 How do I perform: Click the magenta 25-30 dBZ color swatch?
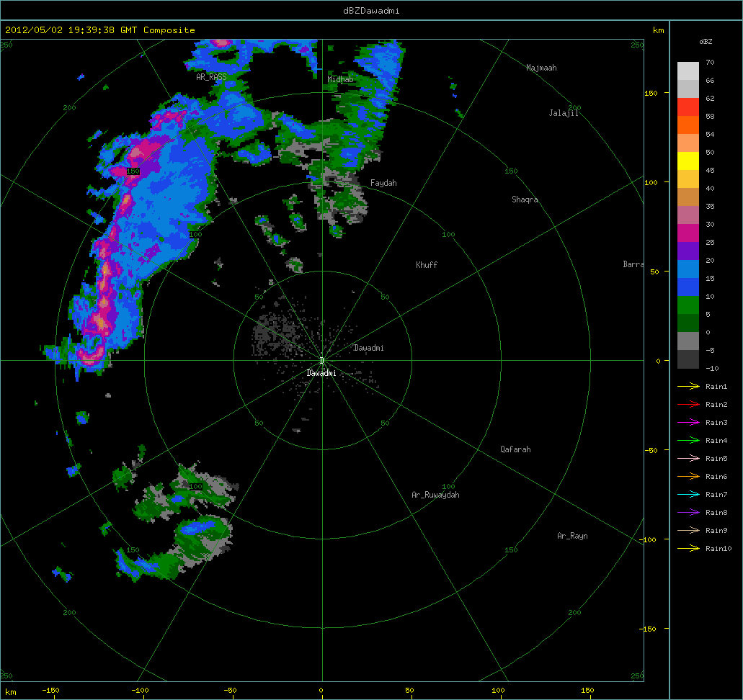(688, 233)
